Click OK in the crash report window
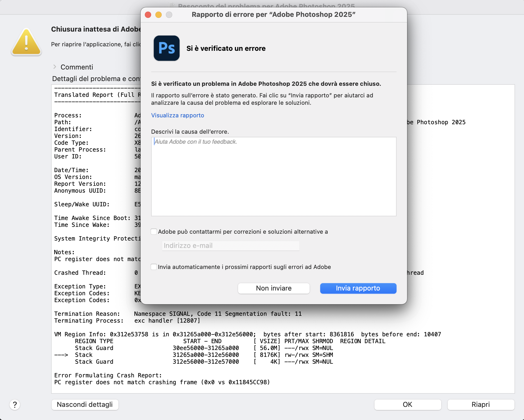The width and height of the screenshot is (524, 420). coord(408,404)
